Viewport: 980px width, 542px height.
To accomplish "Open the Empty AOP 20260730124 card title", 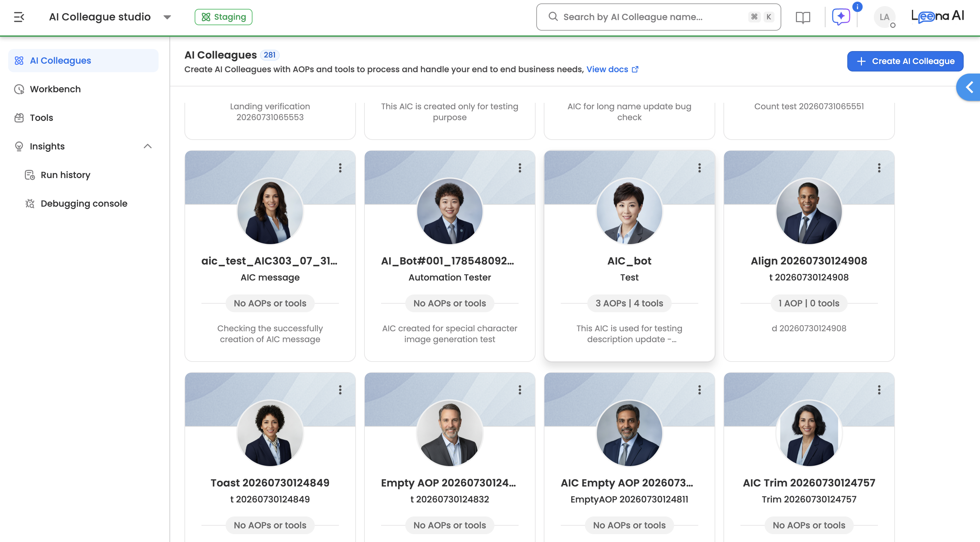I will pos(449,483).
